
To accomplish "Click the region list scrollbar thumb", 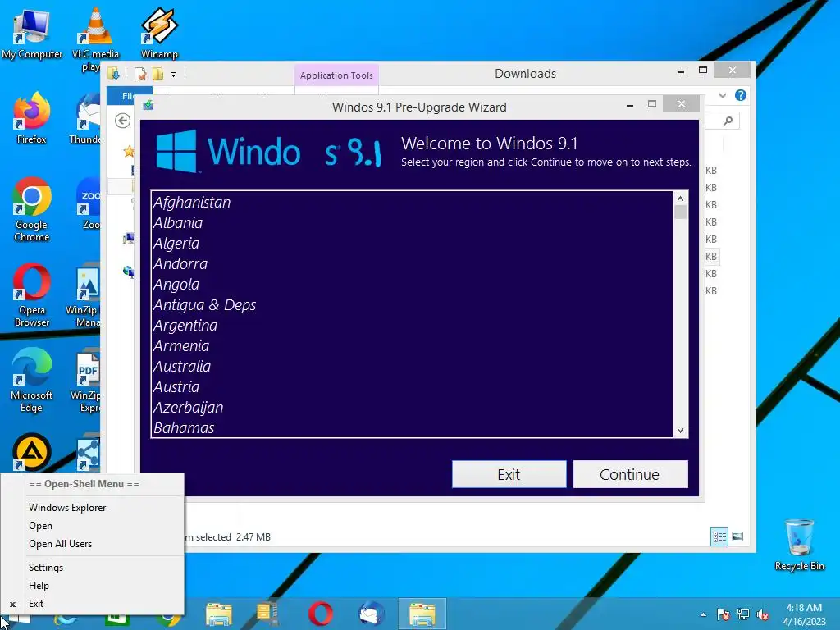I will tap(680, 212).
